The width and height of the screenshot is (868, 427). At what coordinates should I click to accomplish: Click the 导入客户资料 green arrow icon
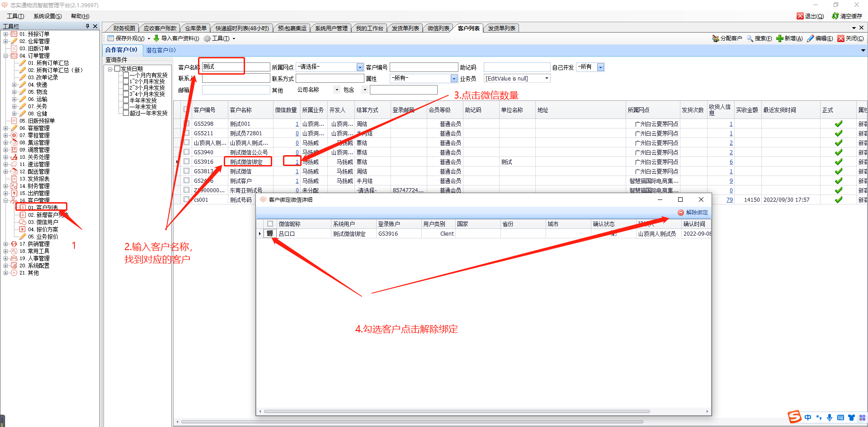[156, 38]
